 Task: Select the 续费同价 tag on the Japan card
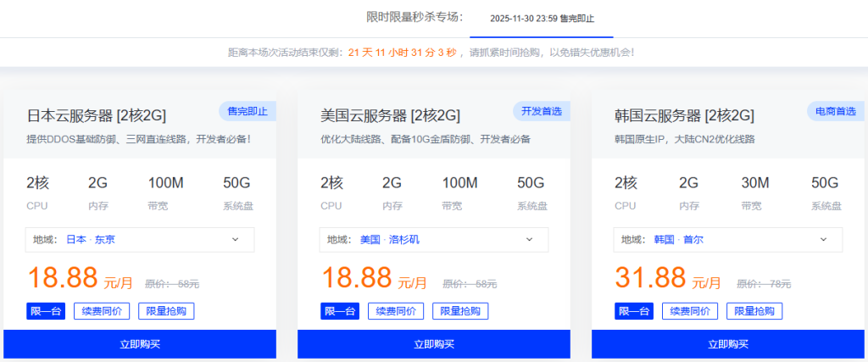(x=102, y=311)
